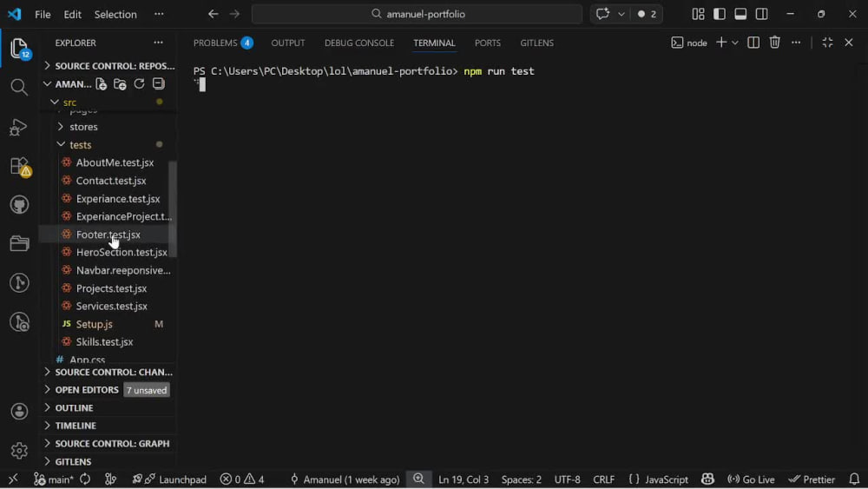Kill the terminal with the trash icon
This screenshot has width=868, height=489.
pos(775,43)
